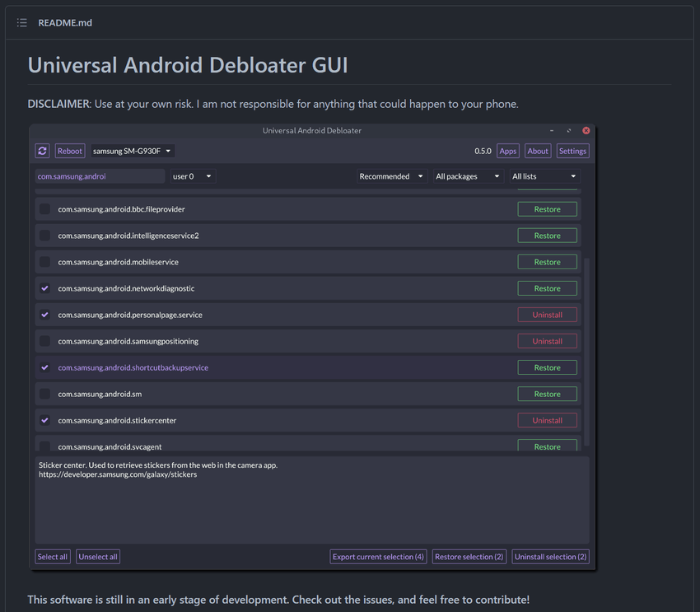Restore the intelligenceservice2 package
Screen dimensions: 700x612
tap(548, 236)
